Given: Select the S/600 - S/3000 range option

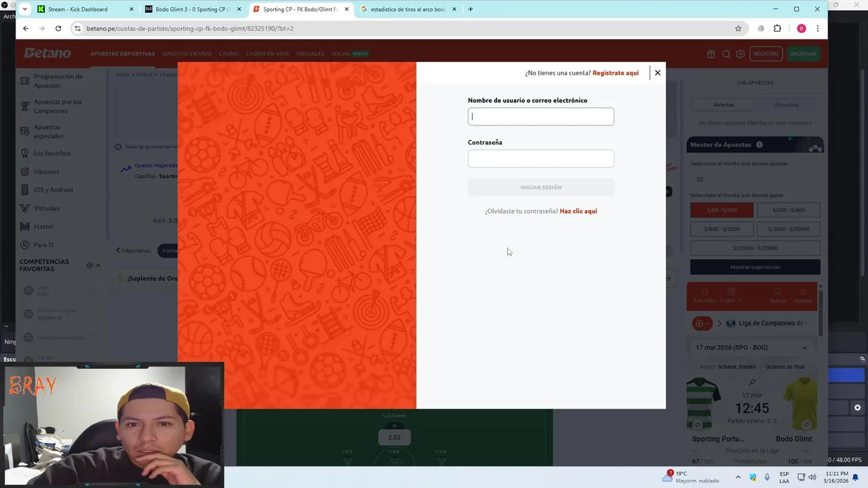Looking at the screenshot, I should pos(722,229).
